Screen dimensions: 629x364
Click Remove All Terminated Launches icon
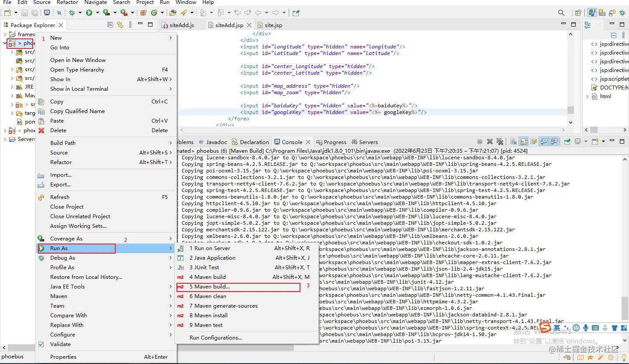[500, 142]
